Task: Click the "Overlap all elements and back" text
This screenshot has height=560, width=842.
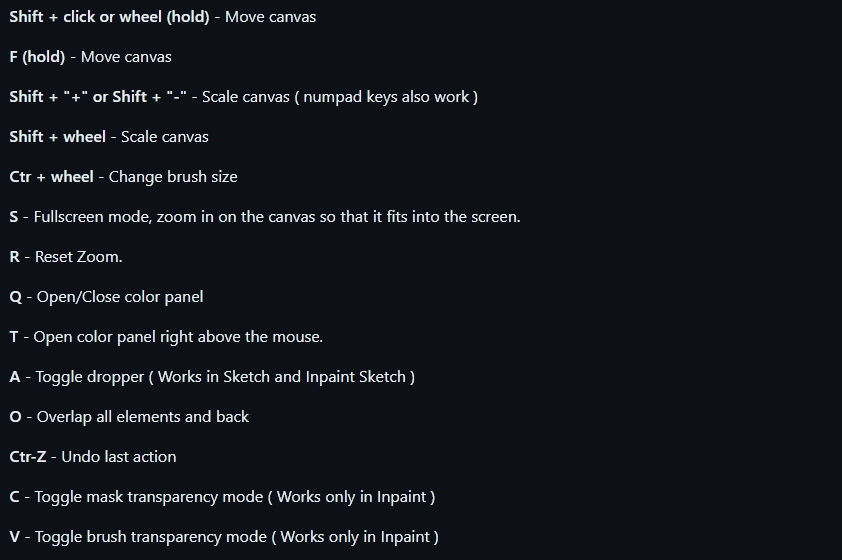Action: click(143, 417)
